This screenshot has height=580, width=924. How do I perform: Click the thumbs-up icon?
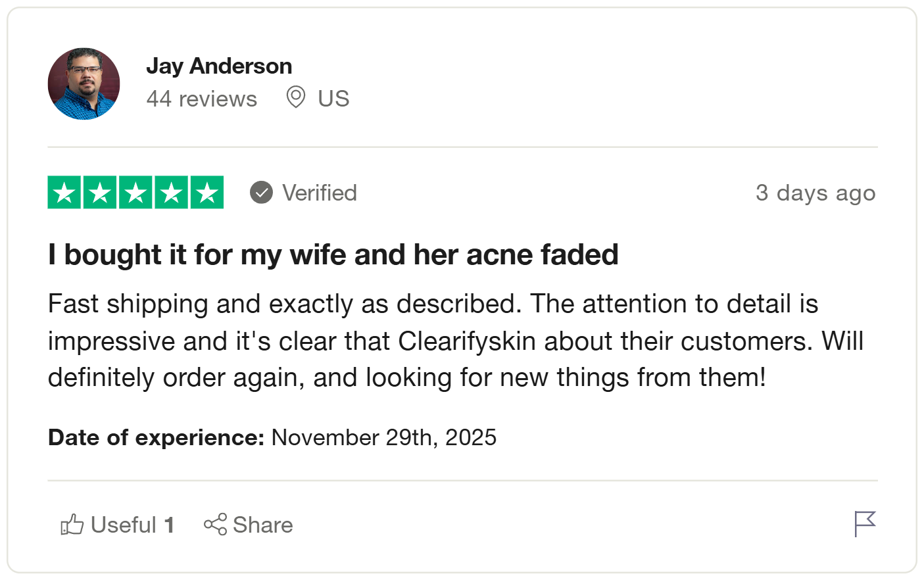[x=72, y=525]
